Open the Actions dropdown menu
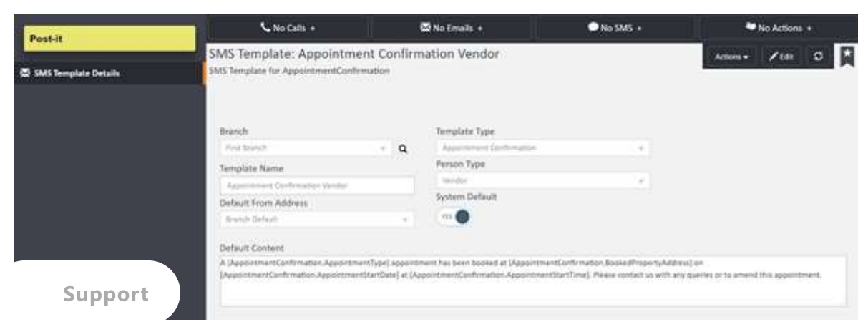868x327 pixels. pos(729,56)
